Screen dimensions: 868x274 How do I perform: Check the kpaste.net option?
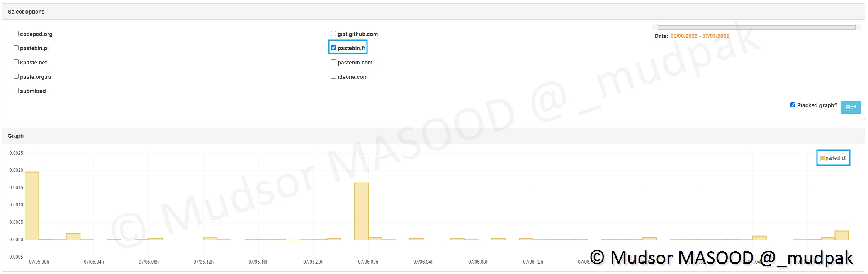16,62
